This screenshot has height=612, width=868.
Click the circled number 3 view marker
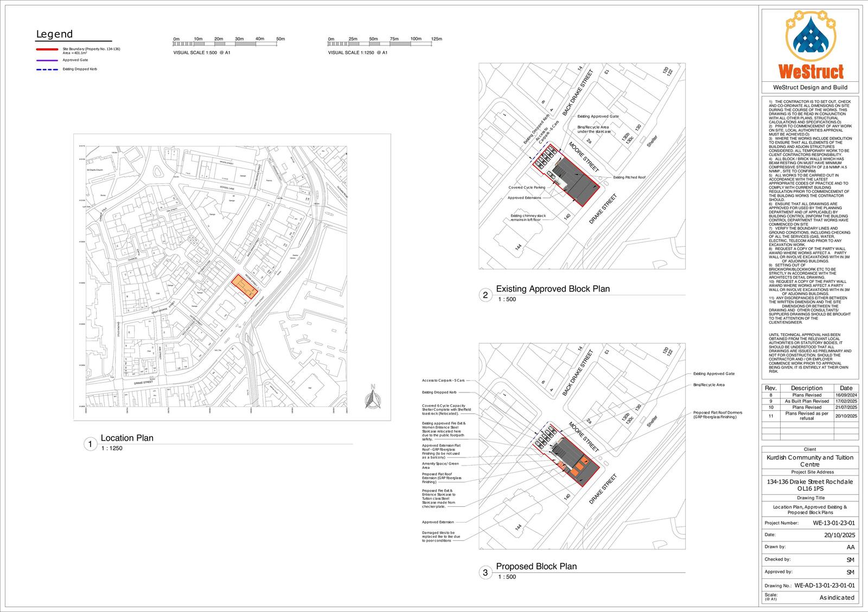pos(486,572)
